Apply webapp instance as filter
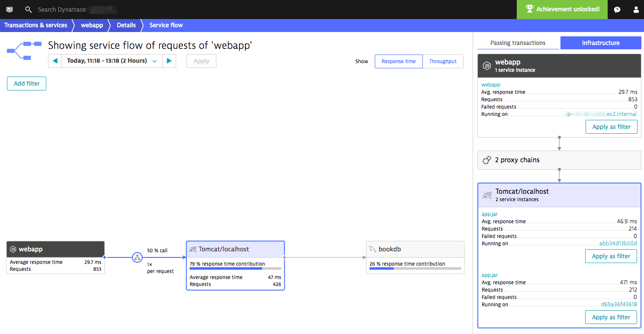This screenshot has width=644, height=334. point(612,127)
